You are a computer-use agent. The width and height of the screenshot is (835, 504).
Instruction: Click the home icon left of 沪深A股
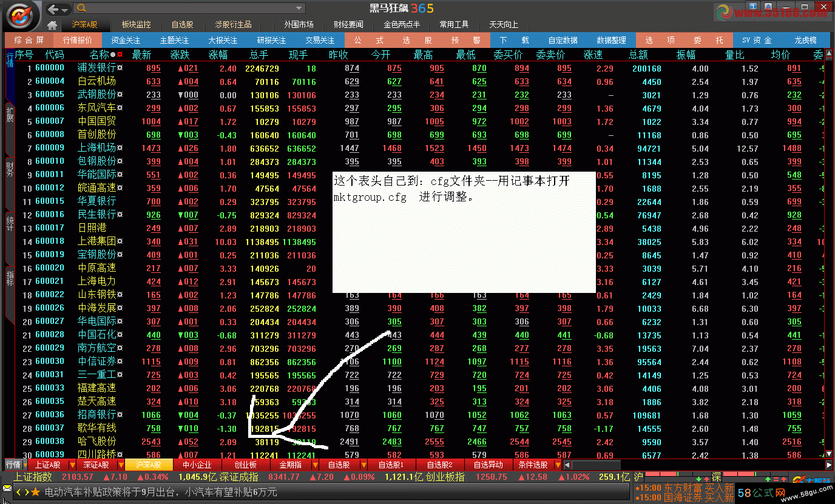point(53,25)
